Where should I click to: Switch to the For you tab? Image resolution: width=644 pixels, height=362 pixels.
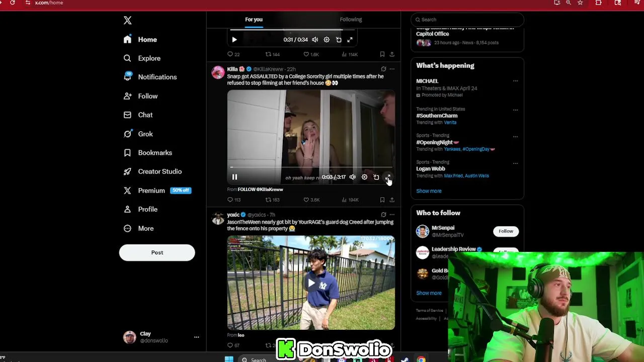(254, 20)
